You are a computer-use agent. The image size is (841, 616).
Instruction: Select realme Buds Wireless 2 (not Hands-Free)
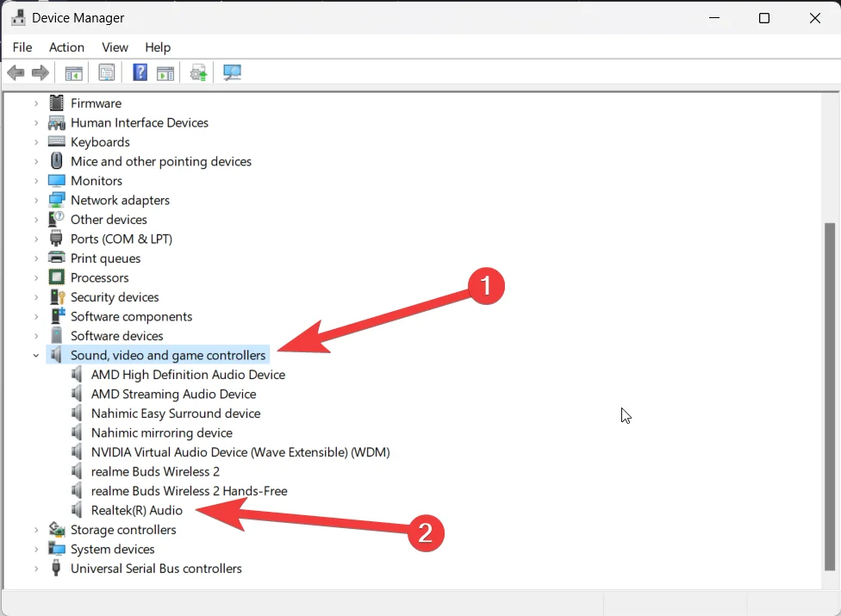click(x=155, y=471)
